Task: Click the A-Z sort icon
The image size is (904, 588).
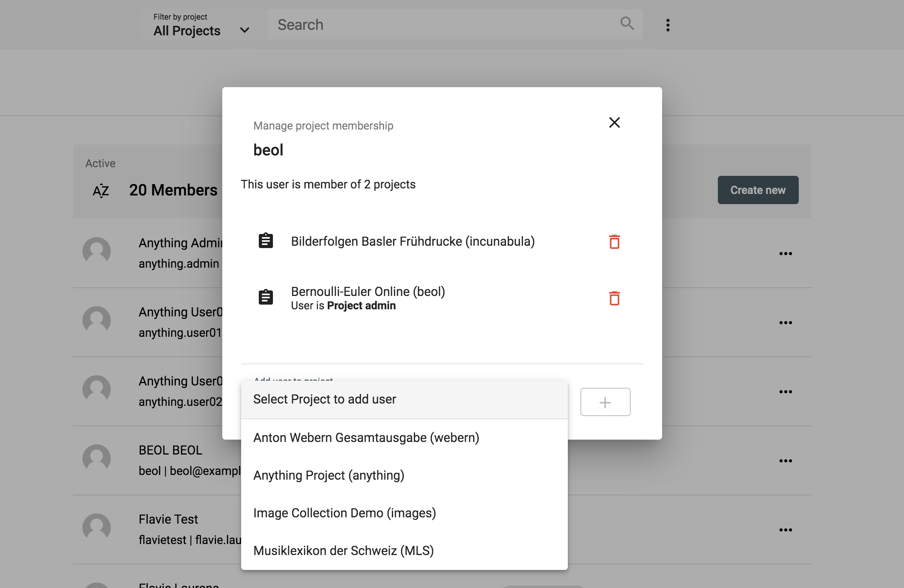Action: pyautogui.click(x=100, y=190)
